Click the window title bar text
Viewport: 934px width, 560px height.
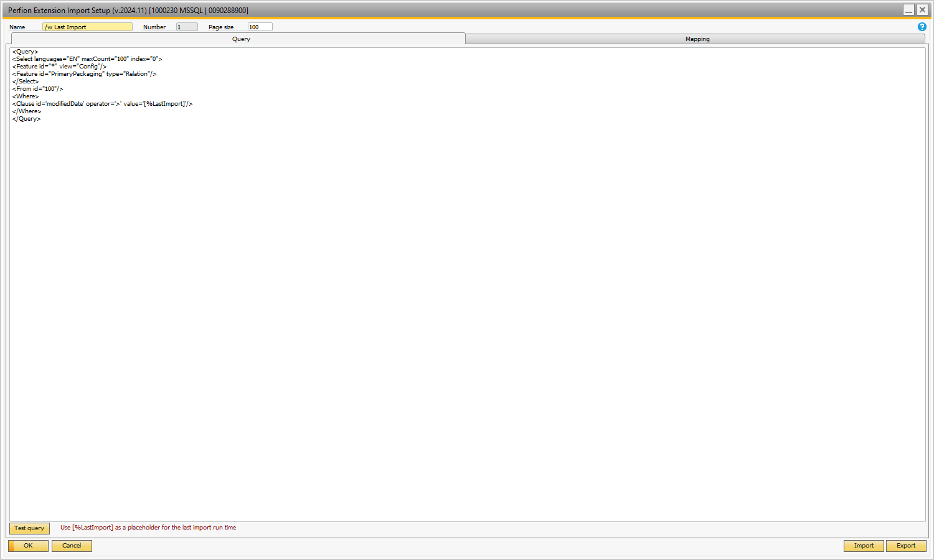128,11
